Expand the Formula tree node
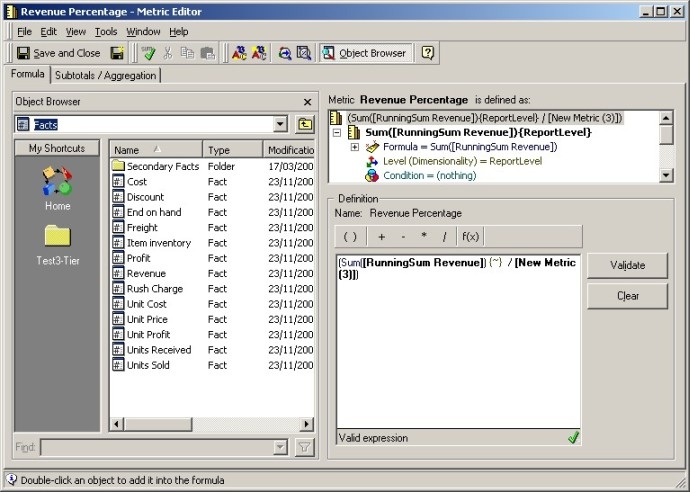The image size is (690, 492). click(355, 147)
